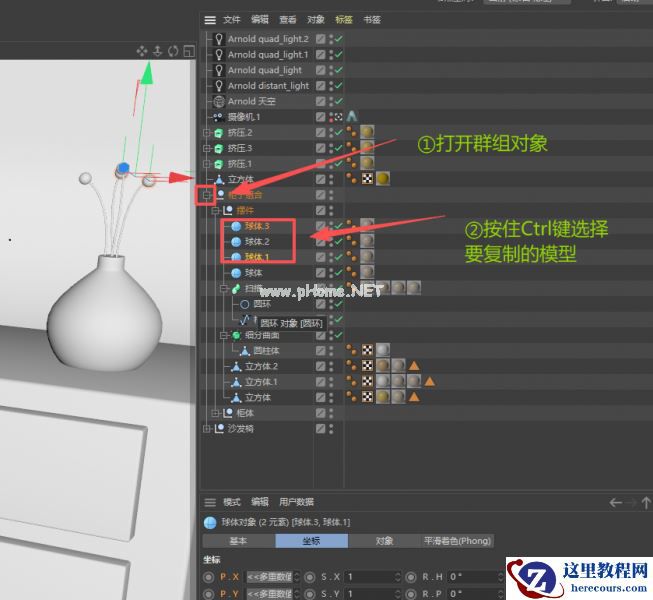Click the Attribute Manager back arrow

pyautogui.click(x=616, y=503)
